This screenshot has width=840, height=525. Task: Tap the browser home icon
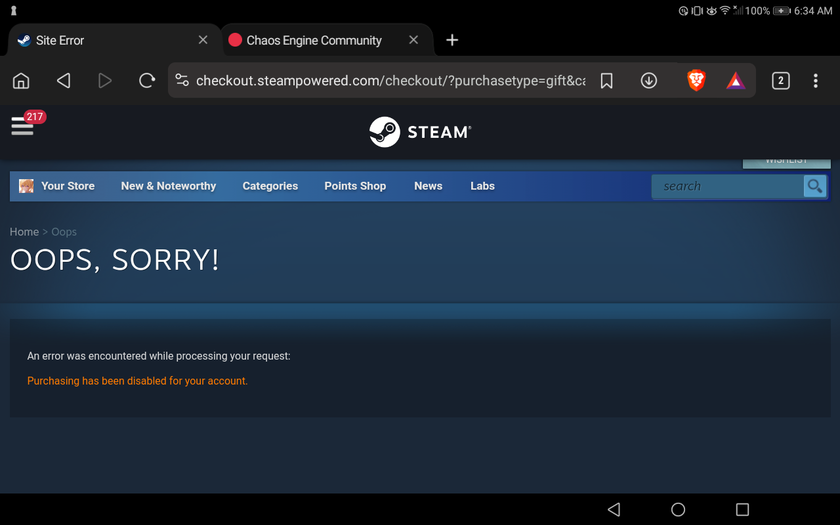[x=21, y=81]
